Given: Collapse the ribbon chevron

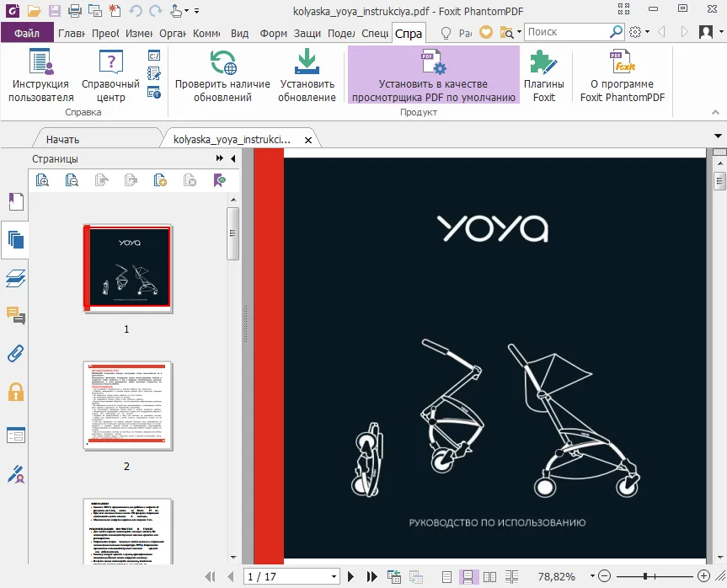Looking at the screenshot, I should point(715,112).
